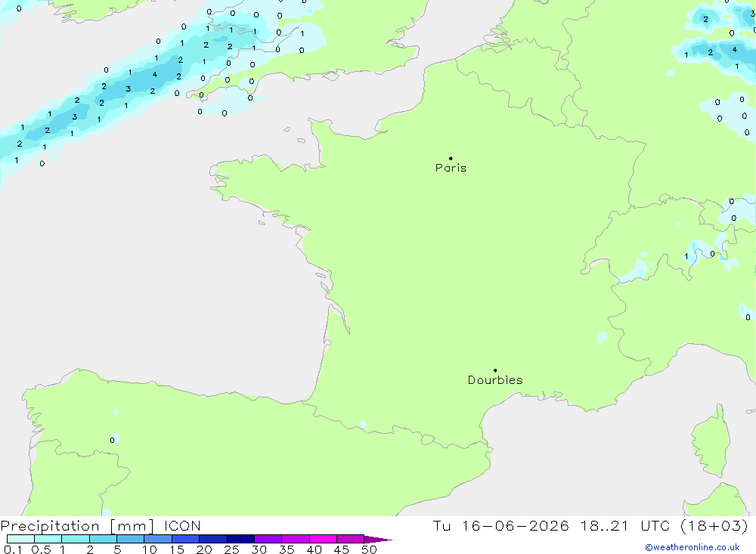Click the purple arrow tip above 50

pos(378,539)
